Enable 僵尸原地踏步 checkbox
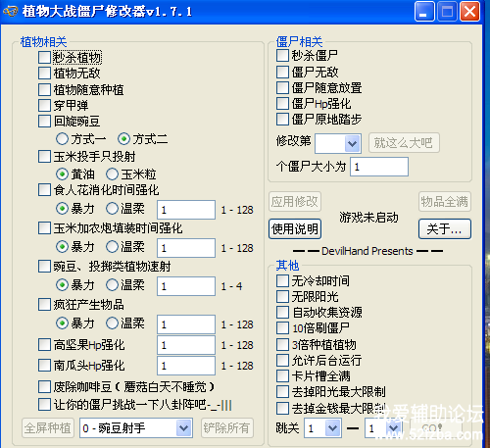This screenshot has height=448, width=490. click(x=282, y=120)
